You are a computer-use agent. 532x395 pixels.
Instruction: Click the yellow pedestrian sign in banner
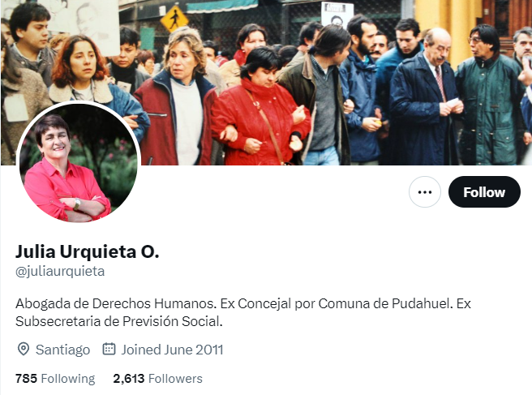(174, 19)
